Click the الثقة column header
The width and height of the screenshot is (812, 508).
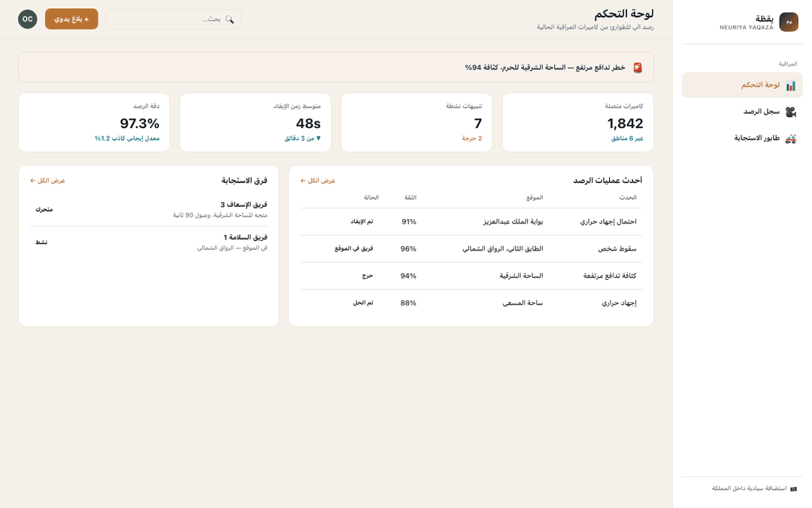point(411,197)
